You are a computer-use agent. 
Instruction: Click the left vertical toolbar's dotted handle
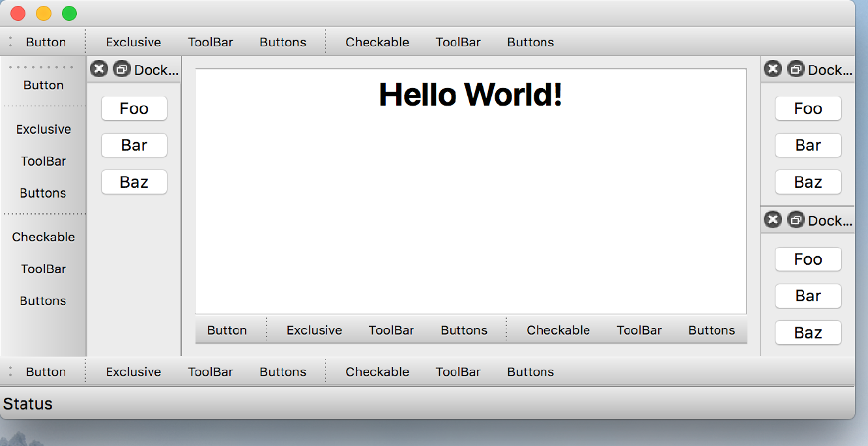tap(41, 67)
